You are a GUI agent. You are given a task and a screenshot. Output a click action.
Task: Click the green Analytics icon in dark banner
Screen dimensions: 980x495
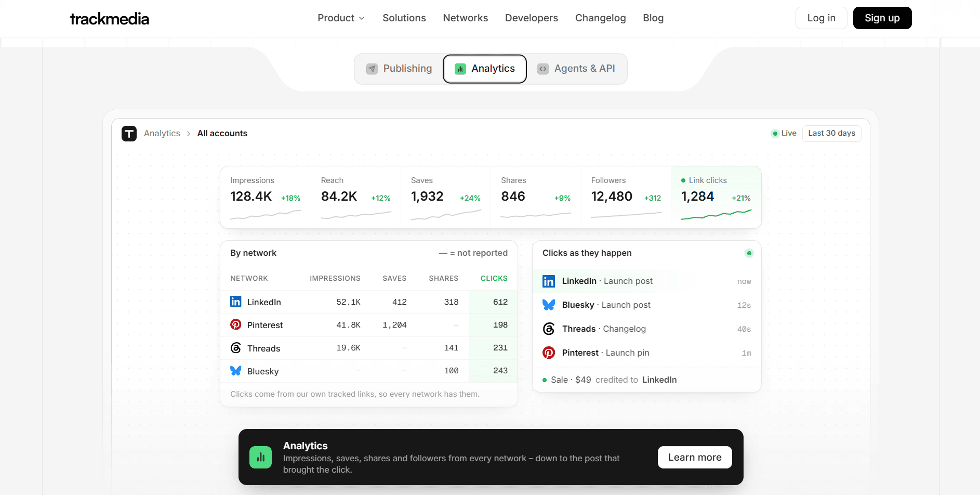coord(260,457)
